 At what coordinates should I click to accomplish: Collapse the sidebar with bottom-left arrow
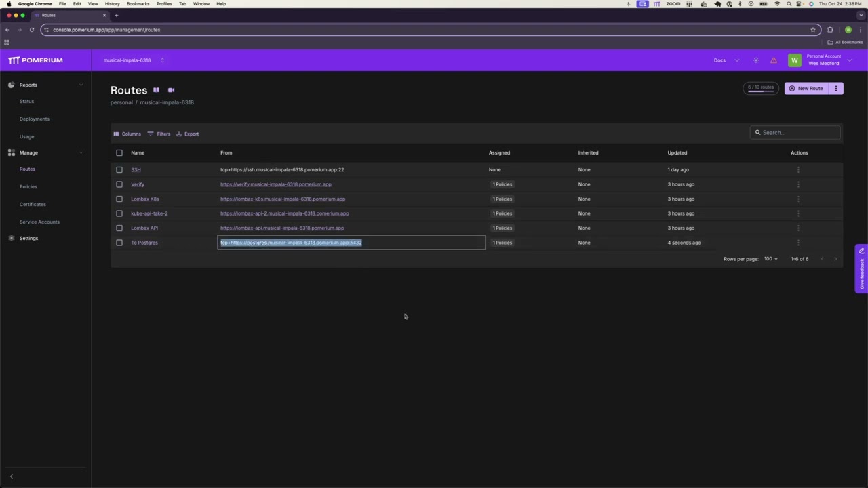pyautogui.click(x=11, y=476)
